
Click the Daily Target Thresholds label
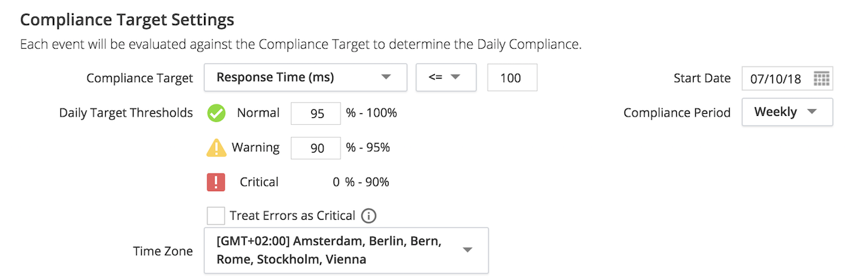pyautogui.click(x=126, y=113)
